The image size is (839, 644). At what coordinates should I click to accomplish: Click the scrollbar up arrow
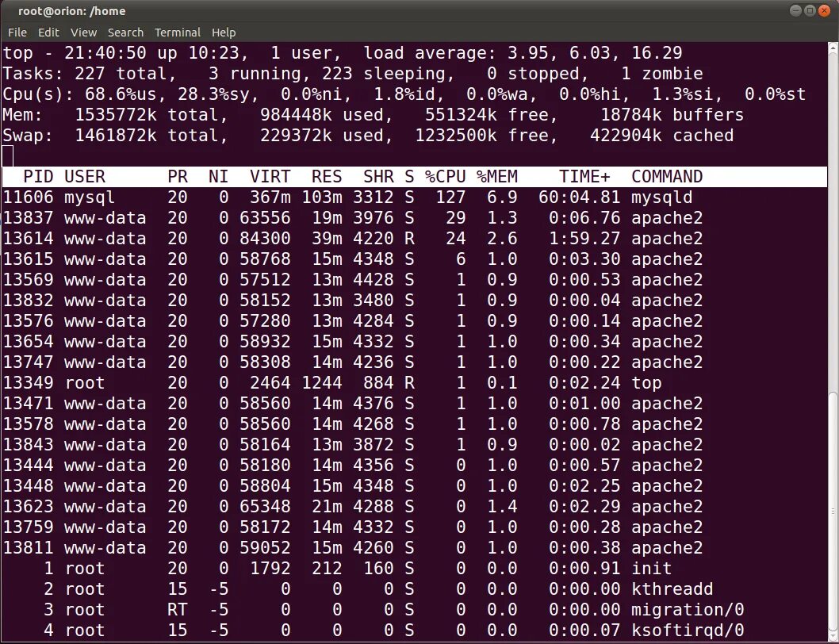pyautogui.click(x=833, y=47)
